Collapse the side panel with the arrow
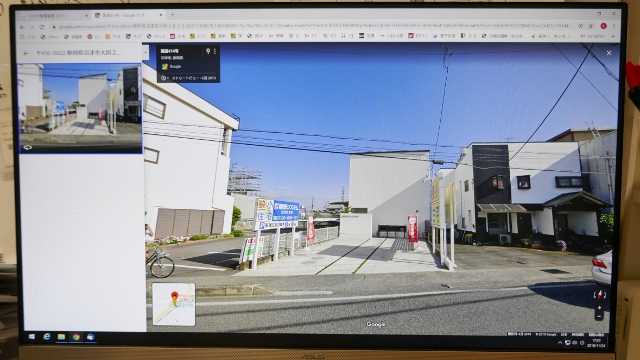 click(x=145, y=52)
